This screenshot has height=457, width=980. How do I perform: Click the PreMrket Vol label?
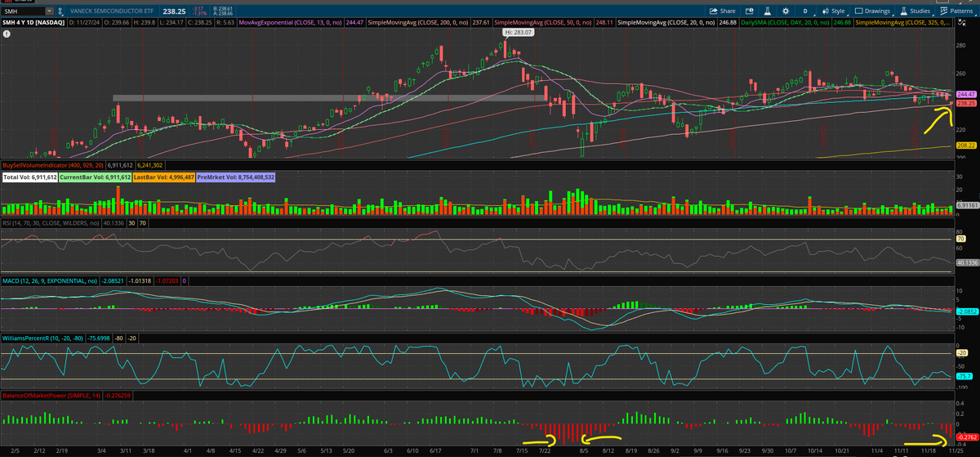(x=236, y=177)
